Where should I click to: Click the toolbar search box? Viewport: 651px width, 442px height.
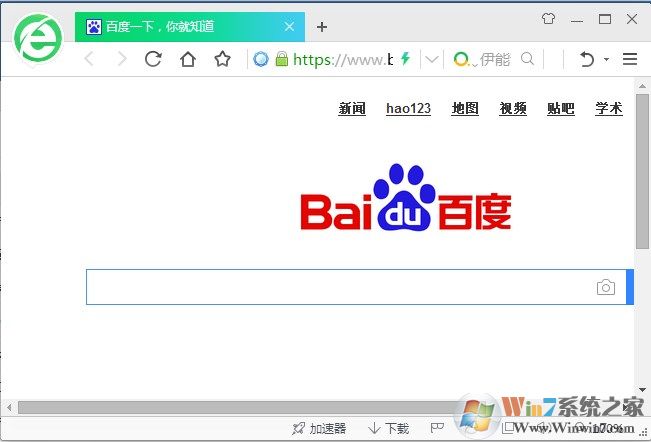[x=495, y=60]
